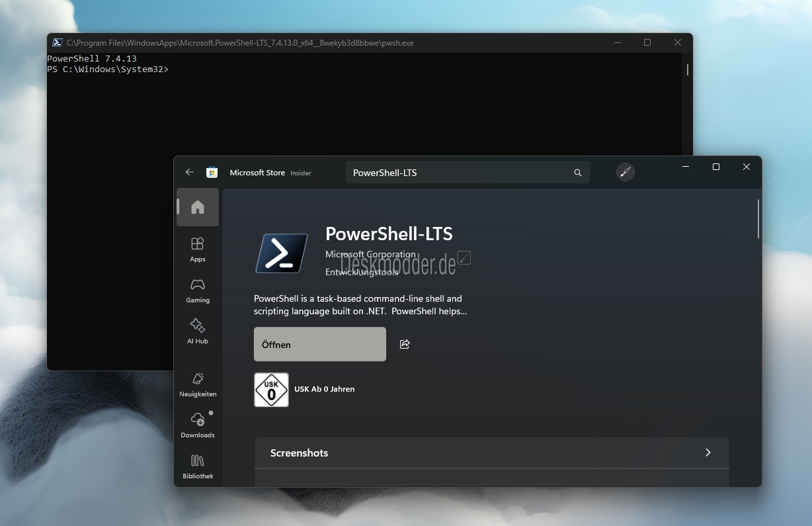This screenshot has width=812, height=526.
Task: Open the Downloads page
Action: tap(198, 425)
